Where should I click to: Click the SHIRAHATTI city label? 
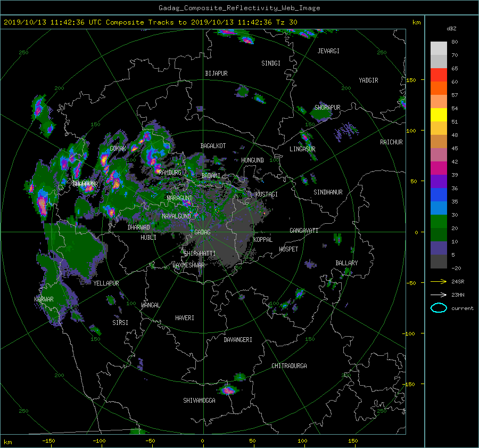pyautogui.click(x=200, y=254)
